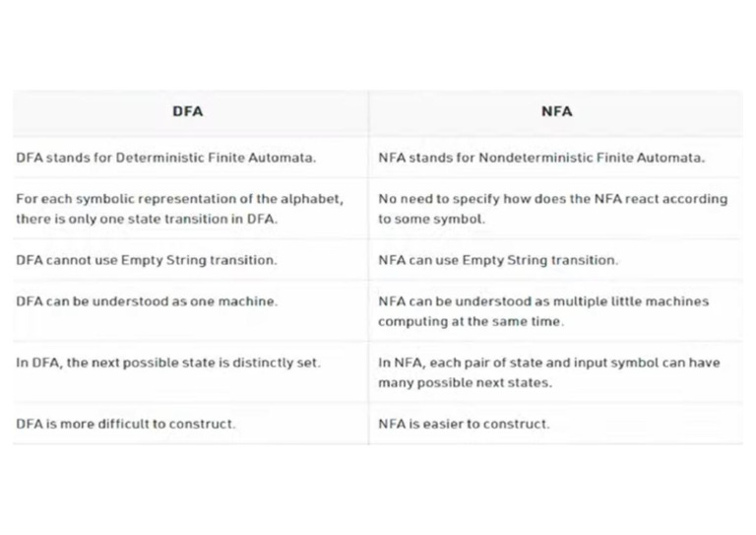Click the word 'alphabet' in the DFA column
The width and height of the screenshot is (756, 535).
(x=311, y=199)
